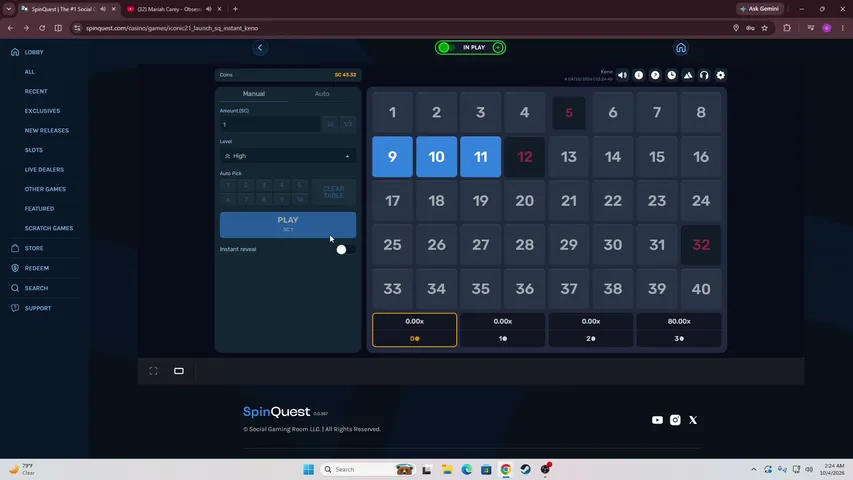Switch to theater view rectangle icon

coord(178,371)
